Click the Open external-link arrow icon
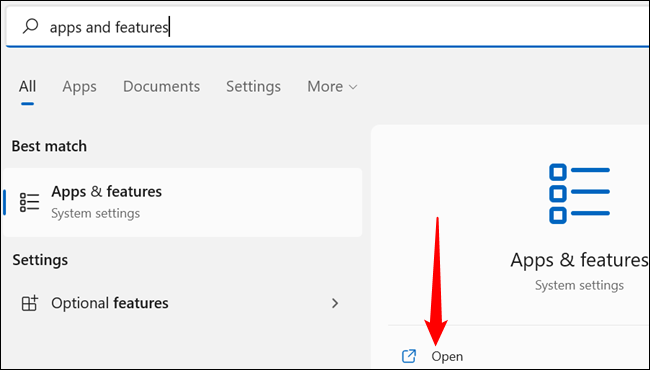This screenshot has height=370, width=650. [409, 356]
